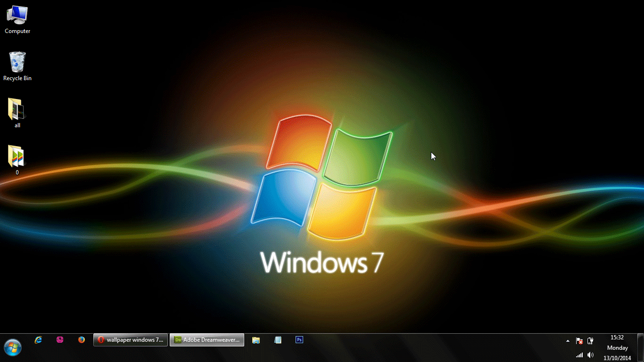This screenshot has height=362, width=644.
Task: Launch Firefox from the taskbar
Action: (x=82, y=340)
